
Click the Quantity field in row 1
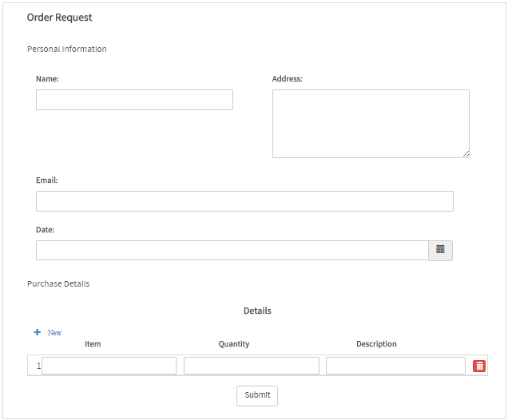251,366
